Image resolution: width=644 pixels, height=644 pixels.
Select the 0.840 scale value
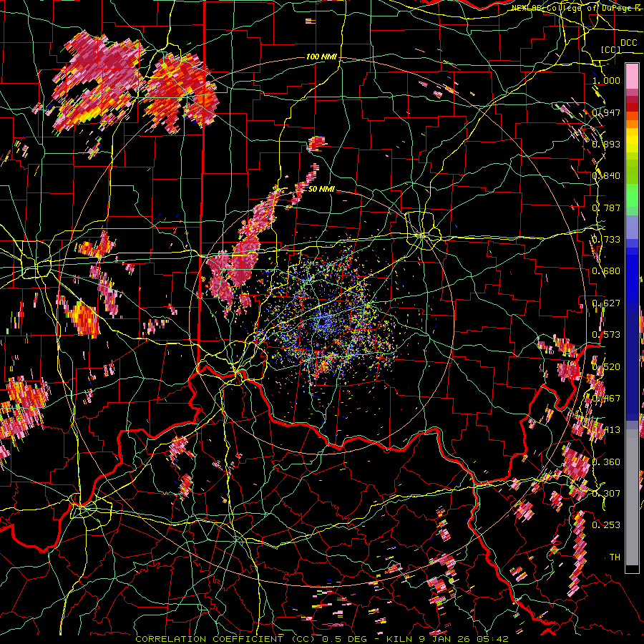click(x=606, y=176)
